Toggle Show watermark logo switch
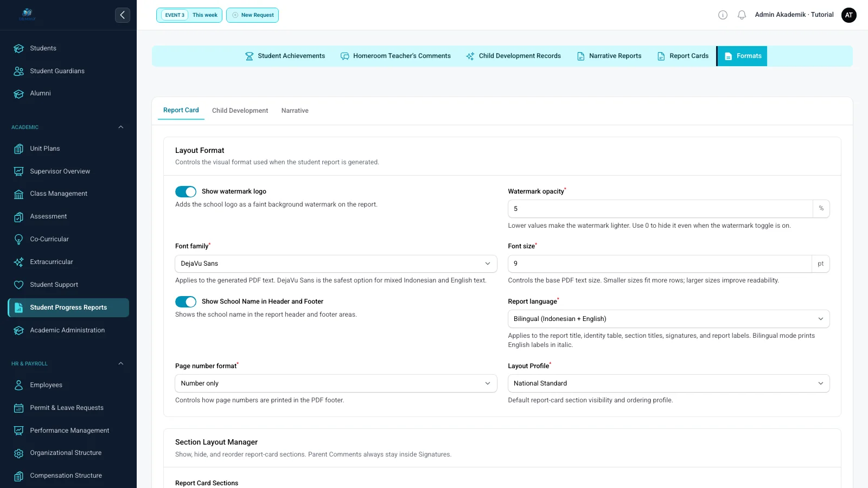Screen dimensions: 868x488 [x=186, y=191]
